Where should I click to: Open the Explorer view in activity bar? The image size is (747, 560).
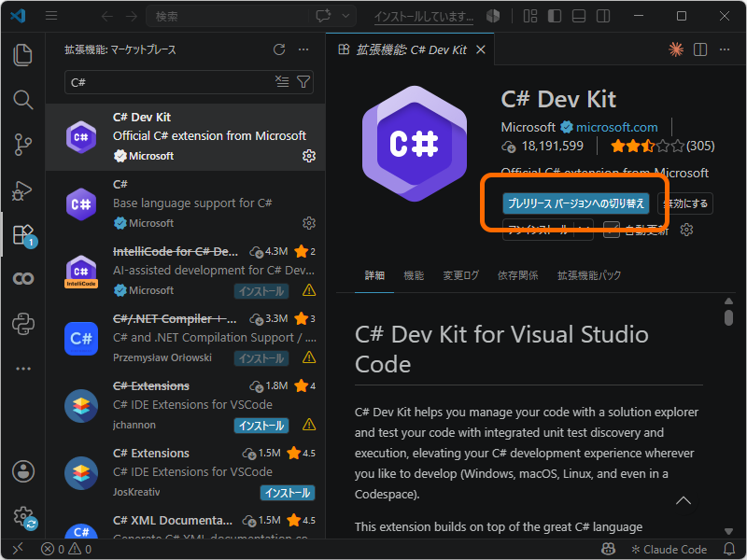(22, 54)
